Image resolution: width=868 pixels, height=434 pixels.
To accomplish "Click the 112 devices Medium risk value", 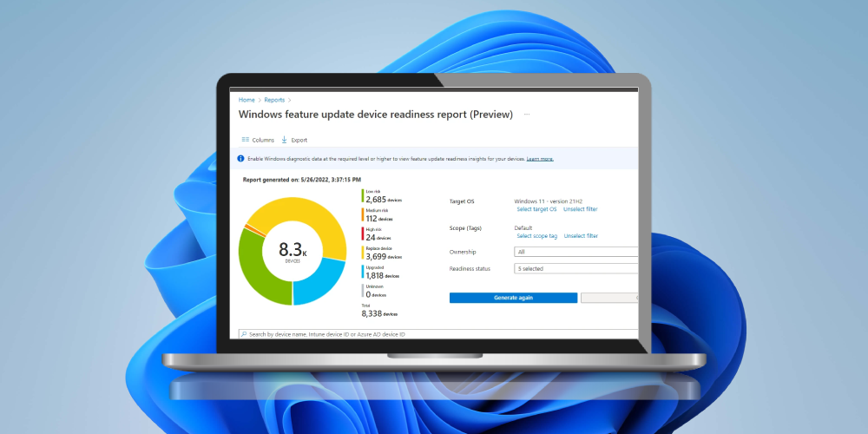I will tap(379, 219).
